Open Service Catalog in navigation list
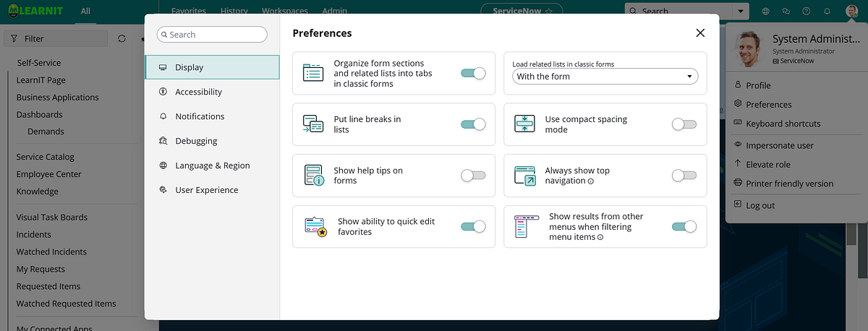868x331 pixels. (x=46, y=157)
